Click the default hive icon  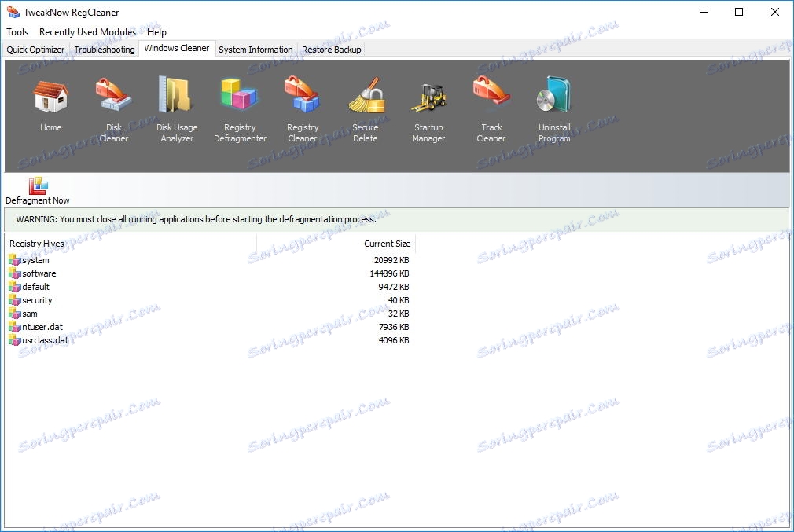(15, 287)
